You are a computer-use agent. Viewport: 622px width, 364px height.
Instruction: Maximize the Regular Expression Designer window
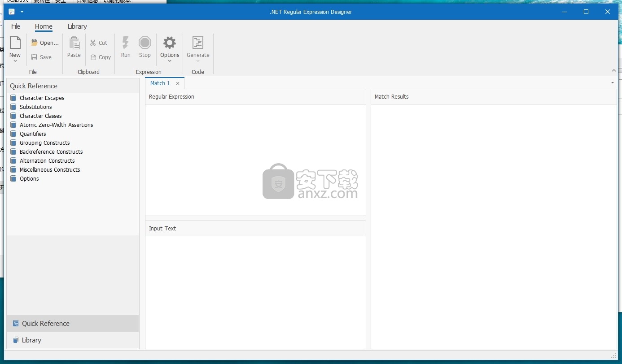point(586,12)
